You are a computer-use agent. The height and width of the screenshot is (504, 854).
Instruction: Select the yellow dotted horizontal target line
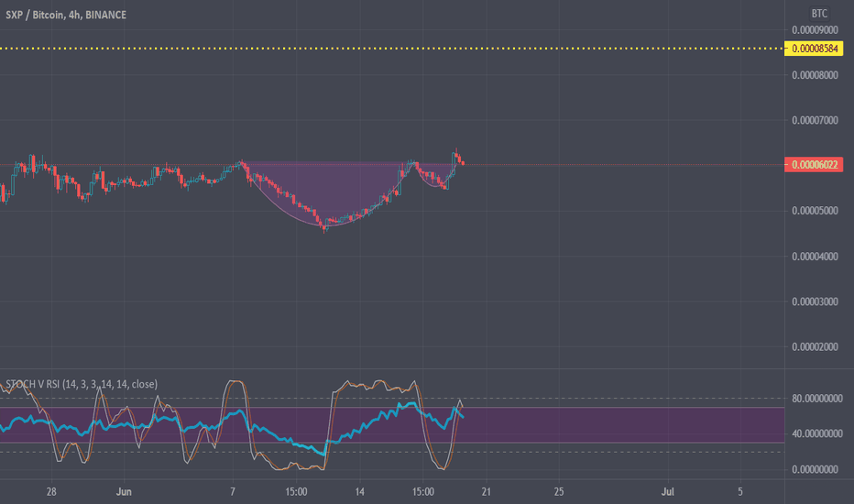392,49
